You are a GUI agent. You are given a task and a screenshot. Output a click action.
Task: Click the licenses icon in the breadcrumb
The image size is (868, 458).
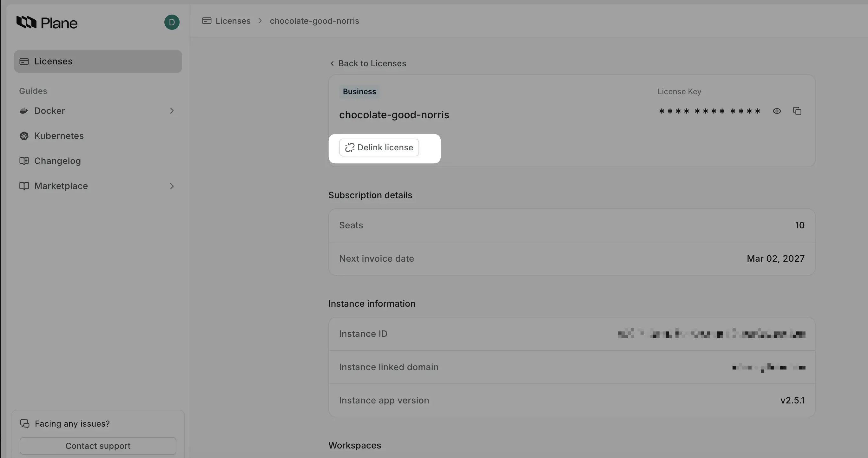coord(207,21)
